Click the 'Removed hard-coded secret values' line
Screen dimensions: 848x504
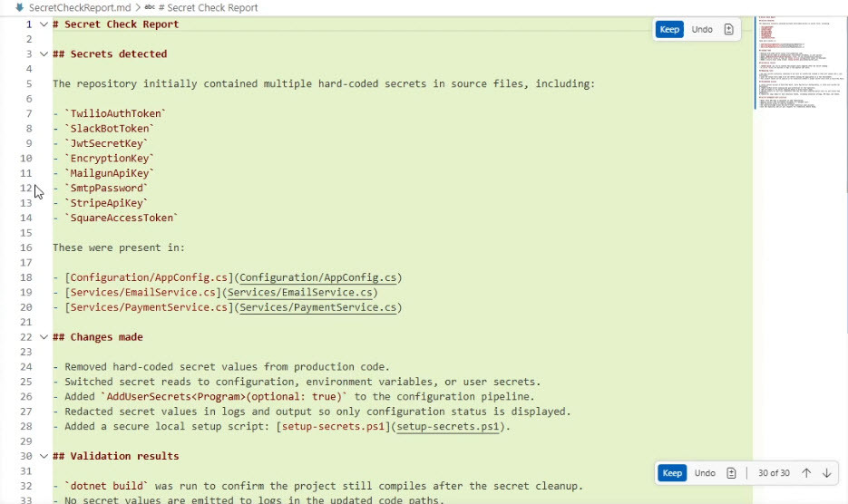[x=221, y=366]
